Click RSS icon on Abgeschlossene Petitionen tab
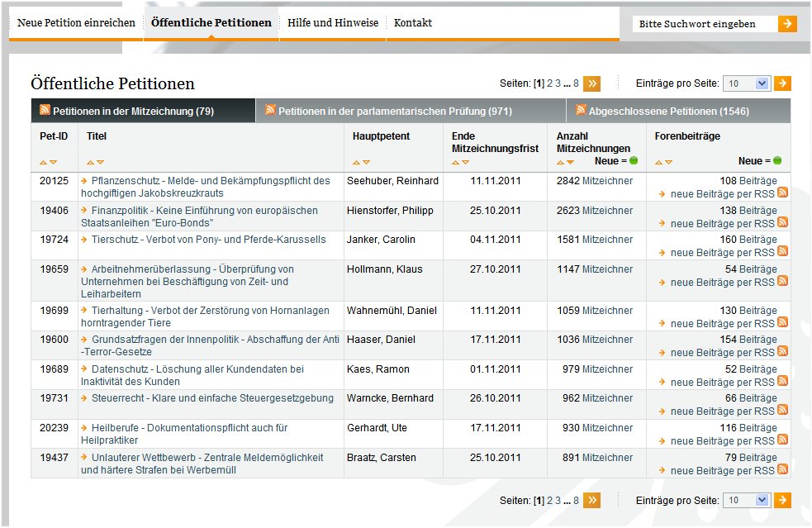The width and height of the screenshot is (812, 528). [x=581, y=109]
